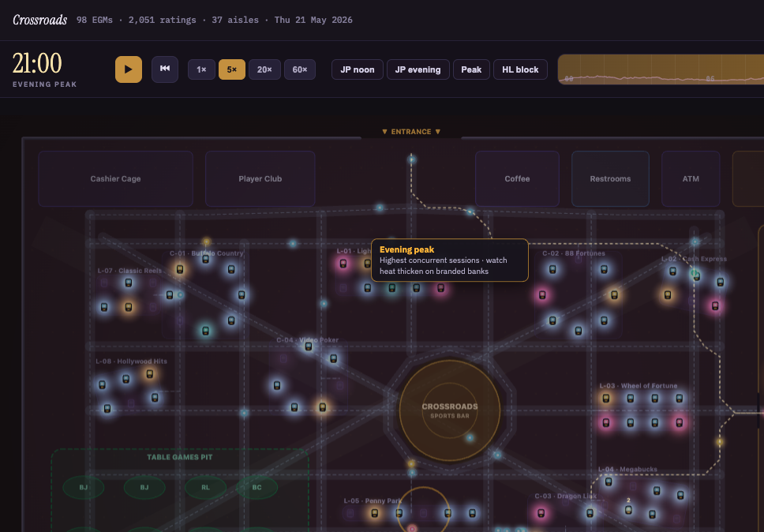764x532 pixels.
Task: Click the L-07 · Classic Reels label
Action: pos(129,271)
